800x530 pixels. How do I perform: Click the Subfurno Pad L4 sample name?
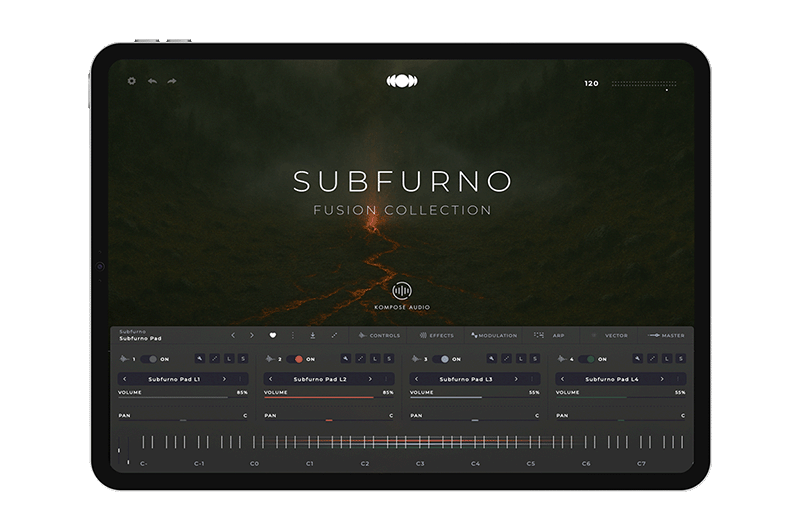tap(612, 379)
